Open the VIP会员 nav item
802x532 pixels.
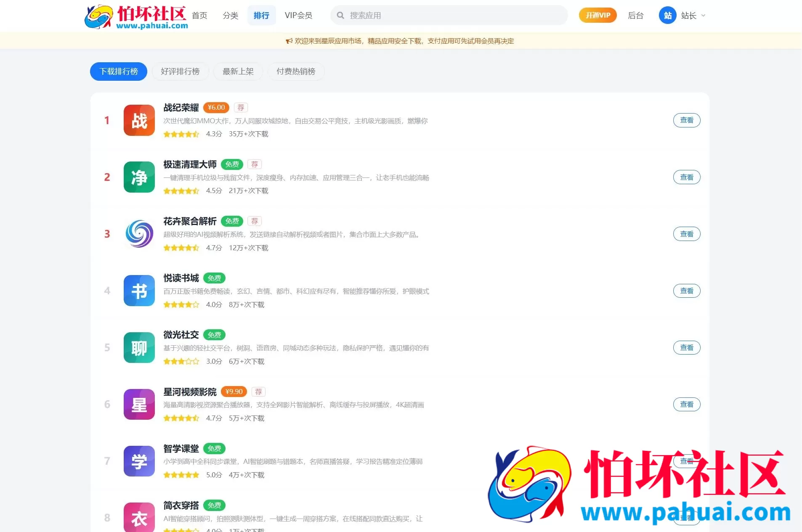tap(298, 16)
